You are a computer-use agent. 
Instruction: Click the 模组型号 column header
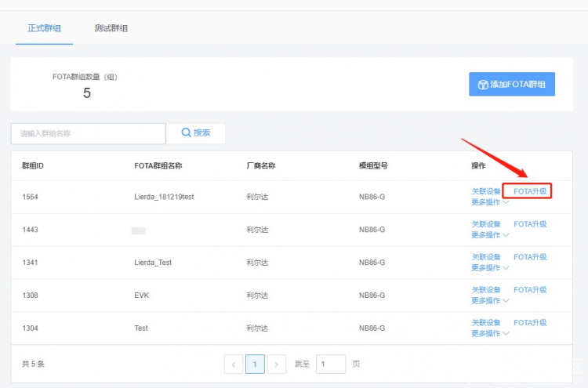373,165
